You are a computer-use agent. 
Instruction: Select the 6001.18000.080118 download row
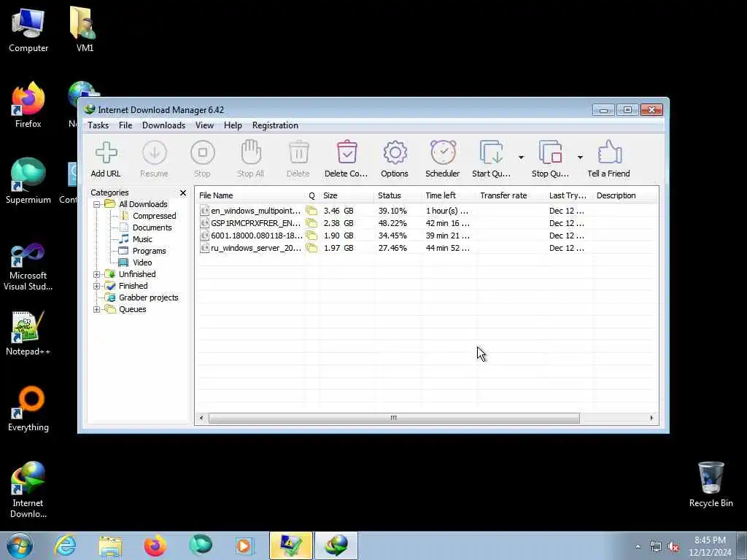(427, 236)
